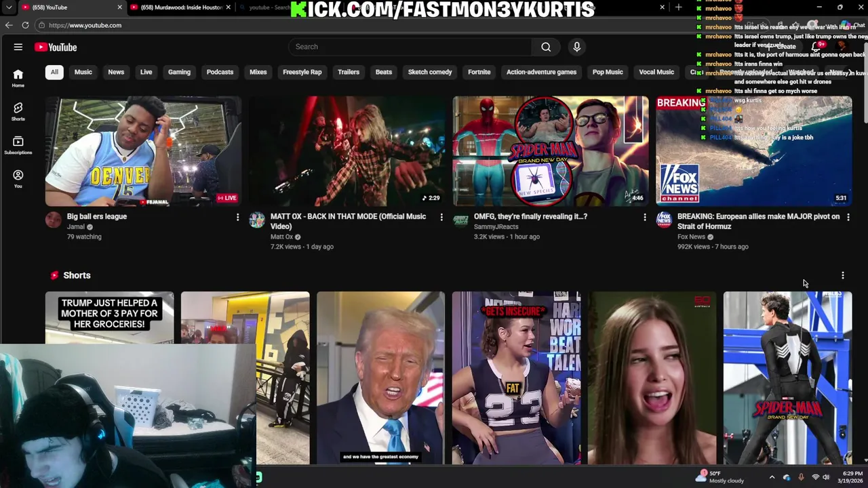Open more options for Big ball ers league
868x488 pixels.
(237, 217)
